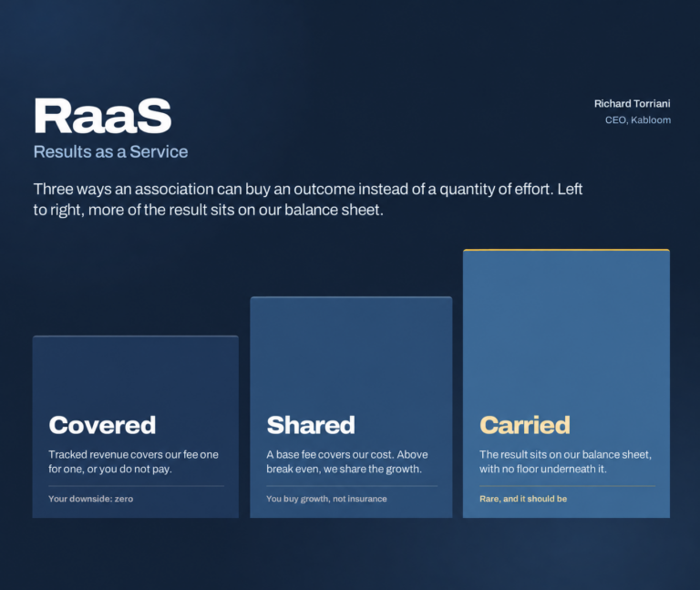Click the footer Rare, and it should be

point(523,499)
